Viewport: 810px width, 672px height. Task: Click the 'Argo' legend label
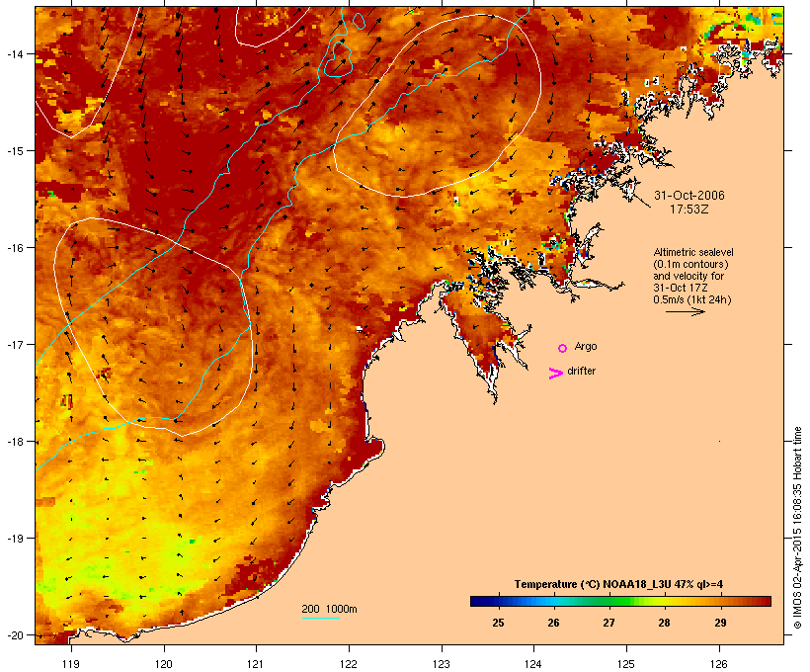586,346
